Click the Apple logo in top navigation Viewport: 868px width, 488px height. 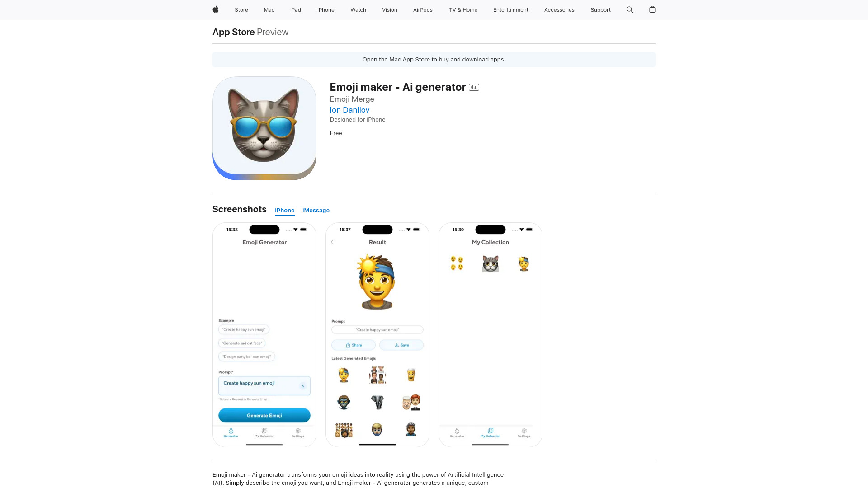[215, 9]
